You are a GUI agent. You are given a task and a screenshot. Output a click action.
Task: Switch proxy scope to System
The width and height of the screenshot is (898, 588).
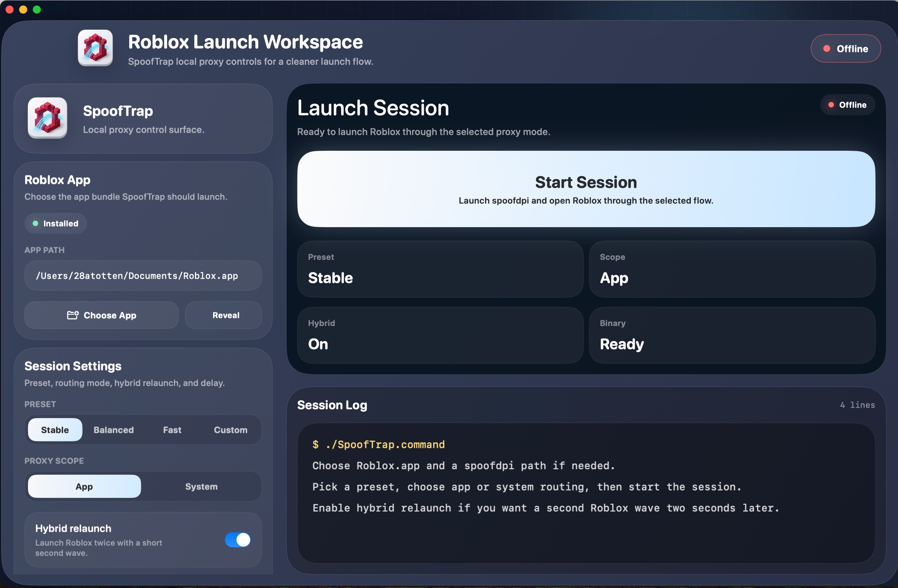coord(201,486)
